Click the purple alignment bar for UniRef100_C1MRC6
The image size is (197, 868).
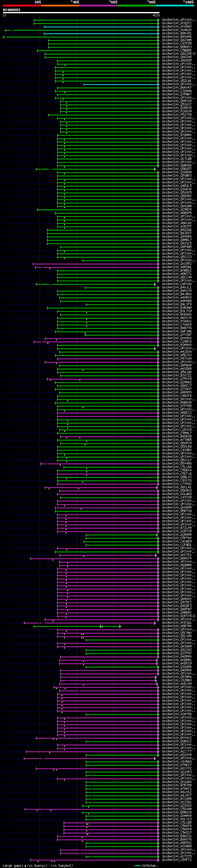pyautogui.click(x=96, y=342)
